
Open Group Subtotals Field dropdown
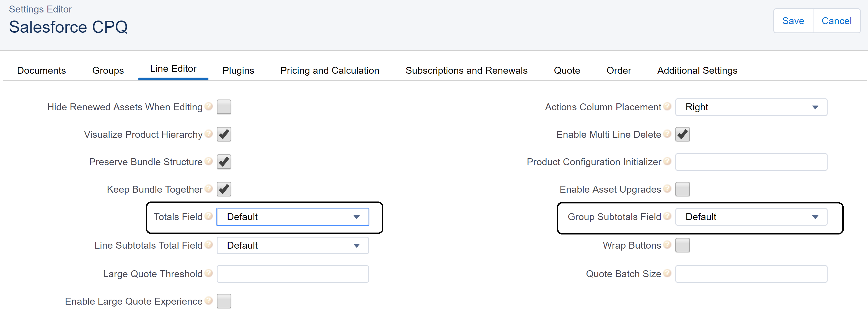751,217
